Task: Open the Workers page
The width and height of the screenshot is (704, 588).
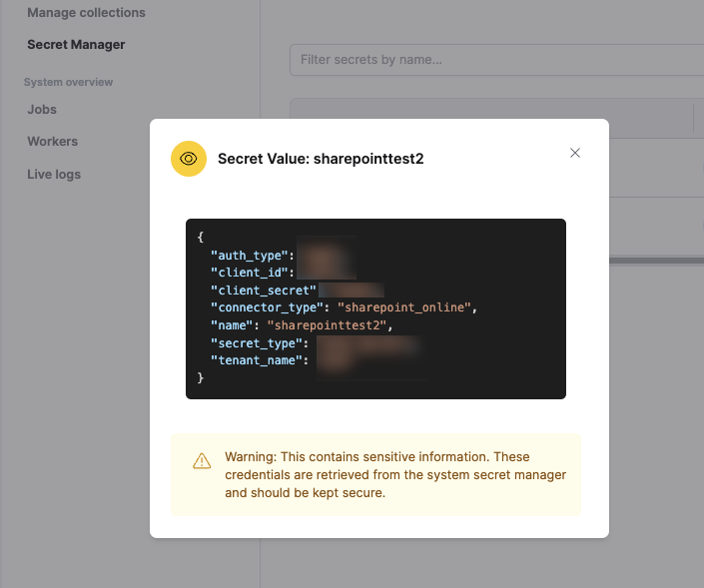Action: pyautogui.click(x=52, y=142)
